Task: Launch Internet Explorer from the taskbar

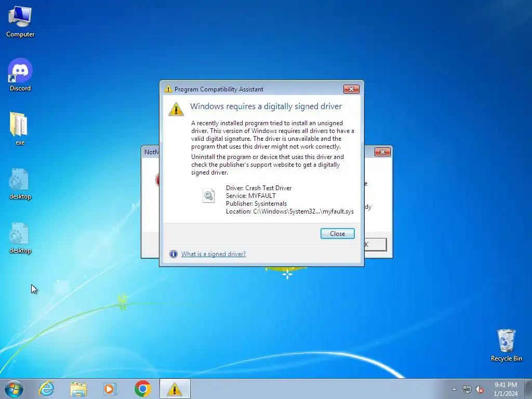Action: point(46,389)
